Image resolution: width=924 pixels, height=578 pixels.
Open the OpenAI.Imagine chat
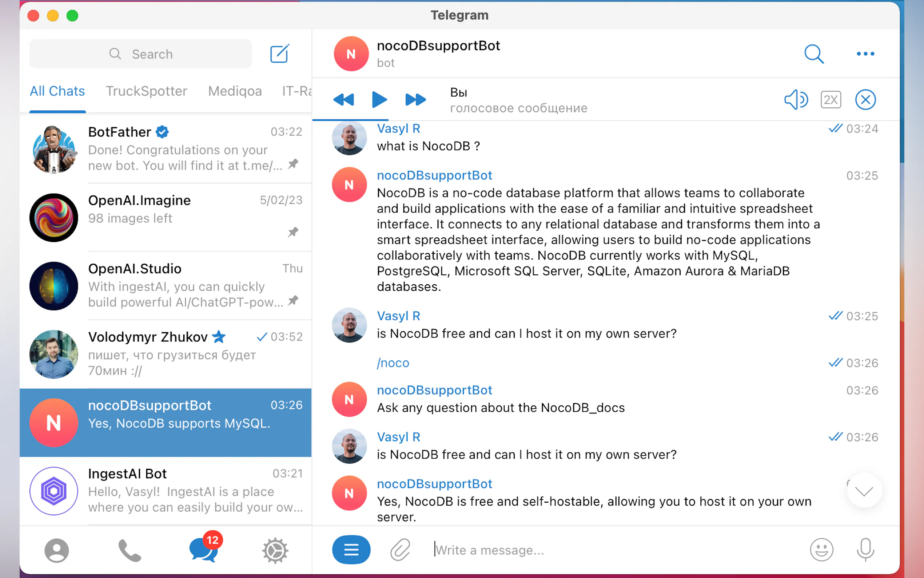166,217
